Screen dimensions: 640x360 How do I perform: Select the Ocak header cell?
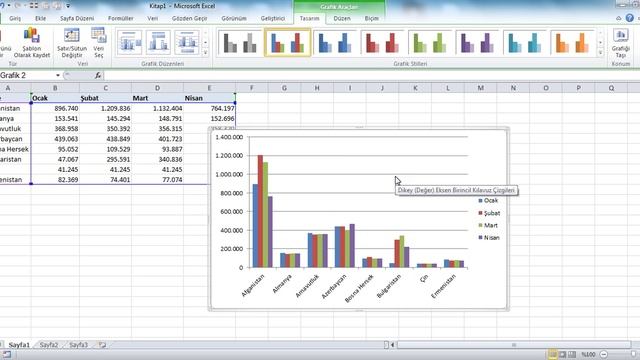tap(55, 98)
